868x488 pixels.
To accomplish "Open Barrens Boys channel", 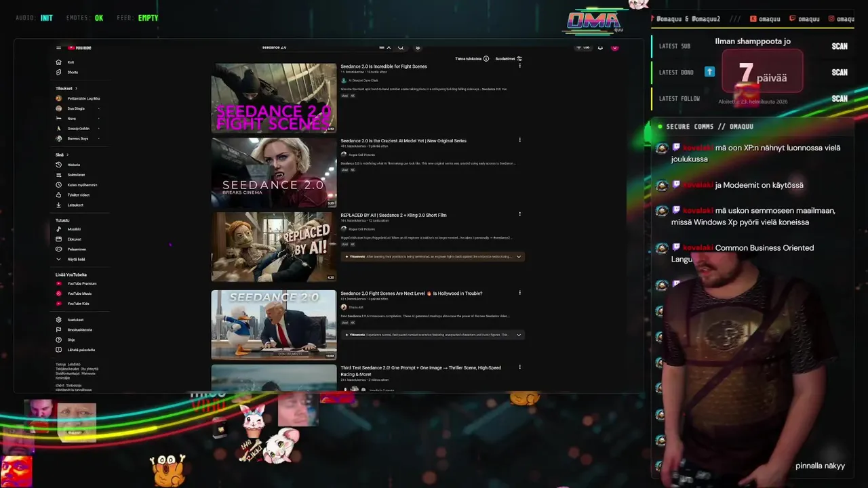I will (x=72, y=138).
